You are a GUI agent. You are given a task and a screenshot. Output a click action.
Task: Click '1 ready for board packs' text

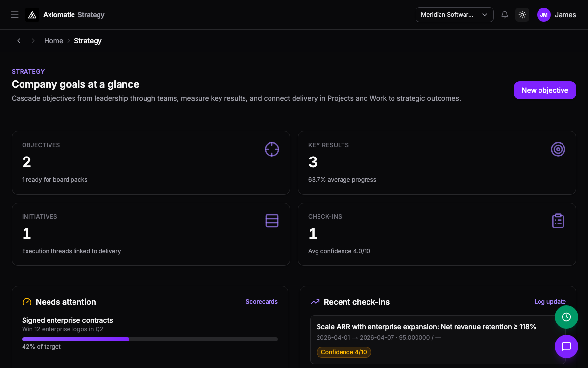pos(55,180)
